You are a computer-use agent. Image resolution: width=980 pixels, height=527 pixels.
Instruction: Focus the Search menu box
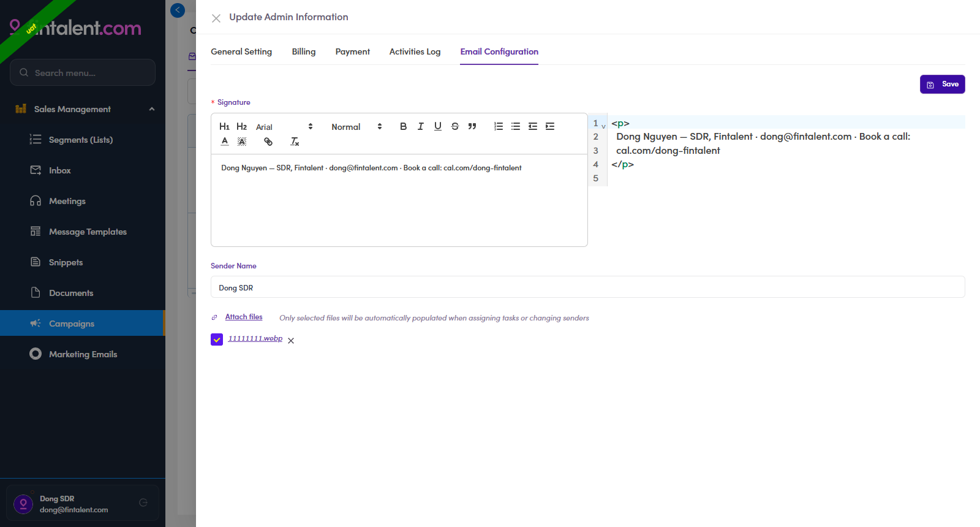(x=83, y=72)
